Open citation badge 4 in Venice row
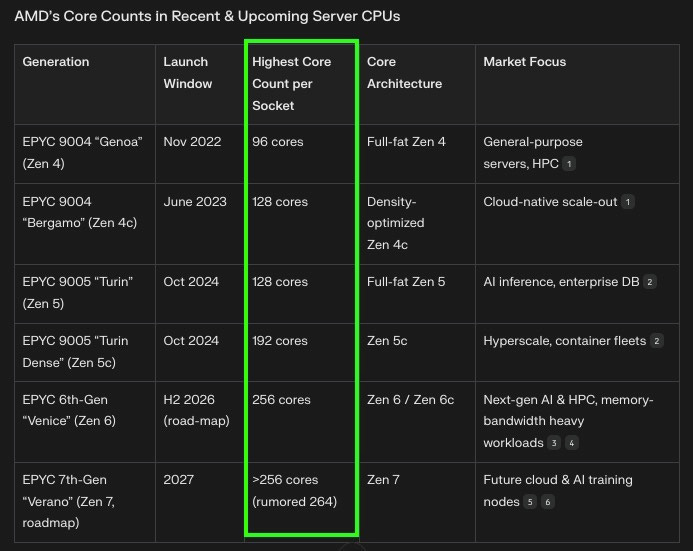The height and width of the screenshot is (551, 693). click(571, 443)
